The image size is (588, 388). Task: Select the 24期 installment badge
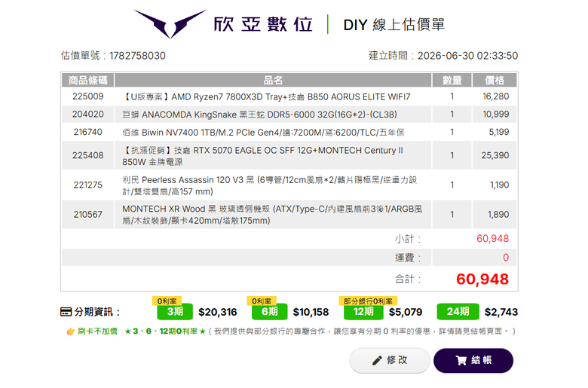[x=458, y=311]
